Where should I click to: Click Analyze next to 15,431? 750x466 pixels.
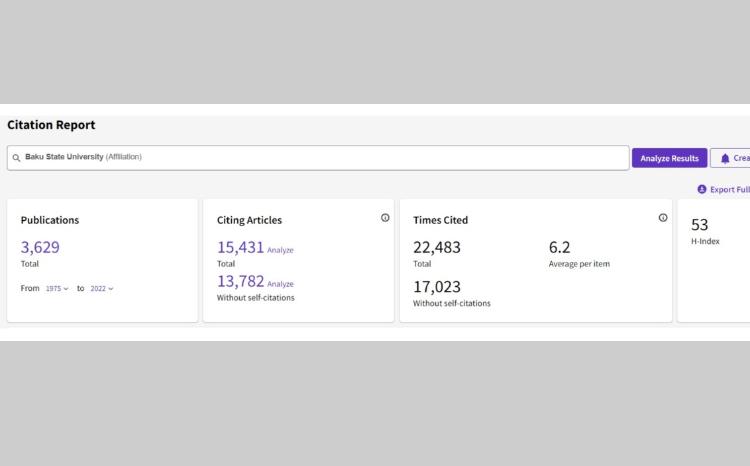click(x=280, y=250)
